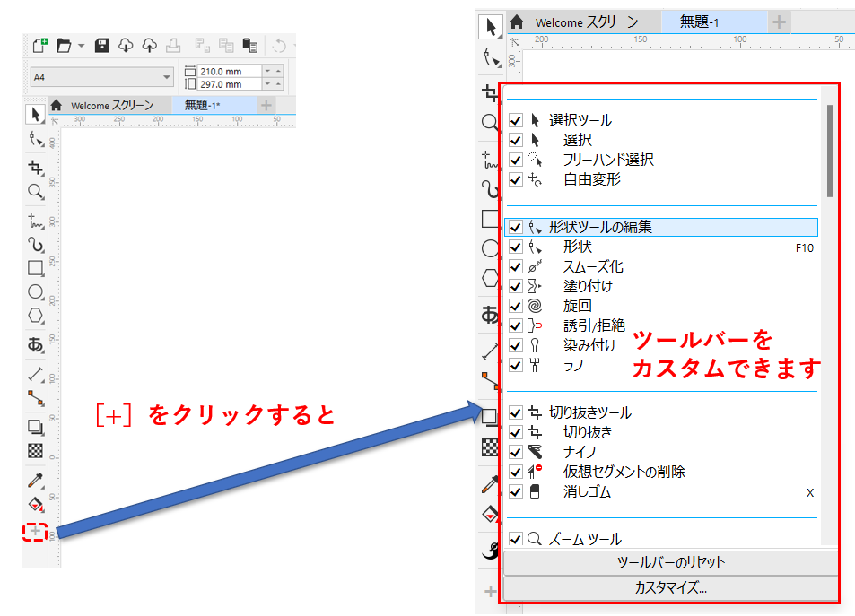This screenshot has width=855, height=616.
Task: Click the customization list vertical scrollbar
Action: (x=830, y=151)
